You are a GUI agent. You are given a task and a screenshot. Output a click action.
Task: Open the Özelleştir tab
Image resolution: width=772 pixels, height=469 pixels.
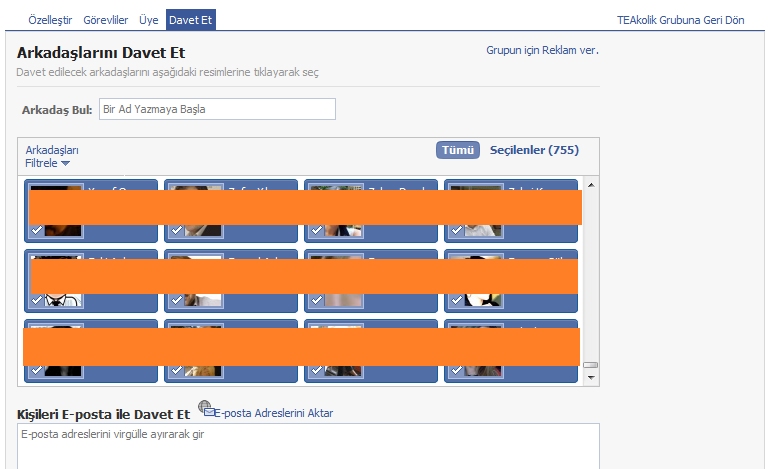click(50, 20)
